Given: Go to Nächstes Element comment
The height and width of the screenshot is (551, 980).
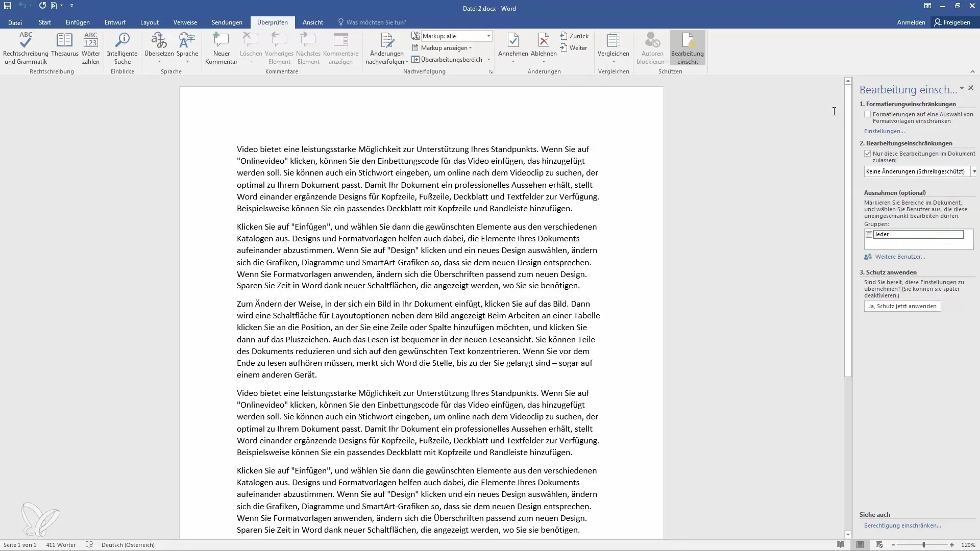Looking at the screenshot, I should 308,48.
